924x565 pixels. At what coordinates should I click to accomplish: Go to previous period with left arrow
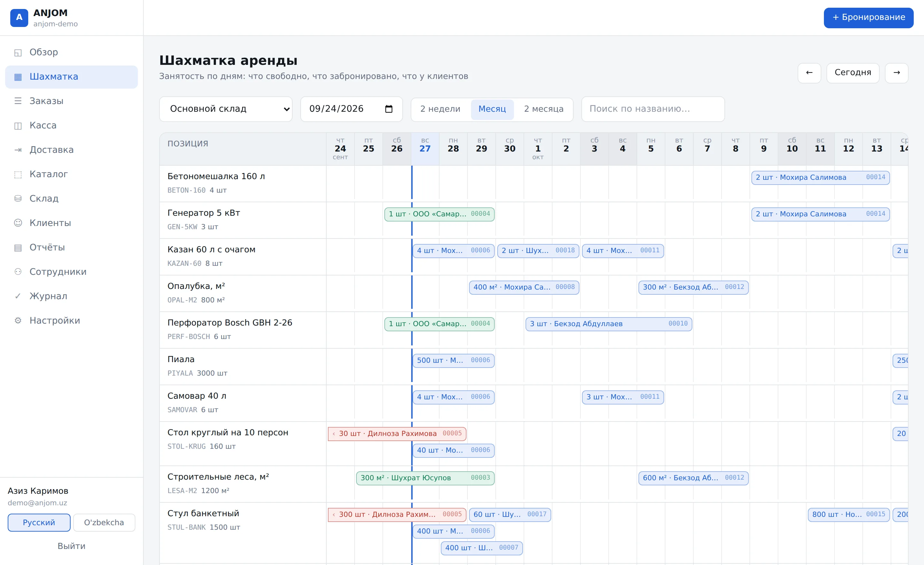click(x=809, y=73)
